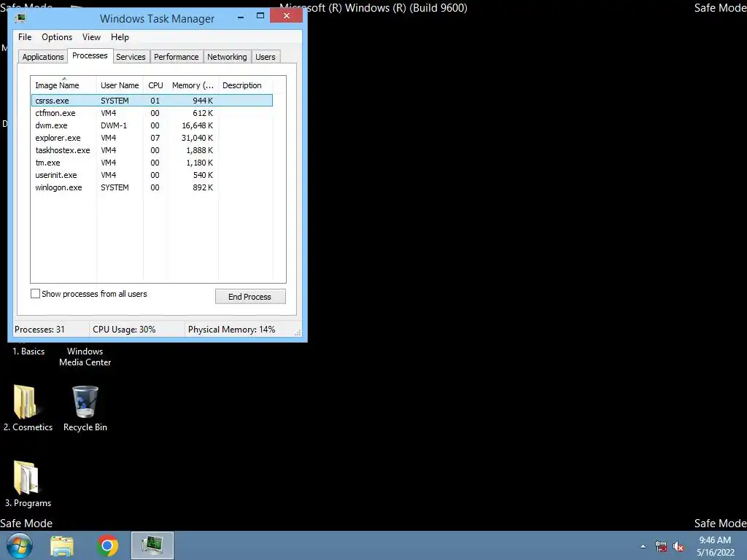Sort by Image Name column header
747x560 pixels.
pos(63,85)
